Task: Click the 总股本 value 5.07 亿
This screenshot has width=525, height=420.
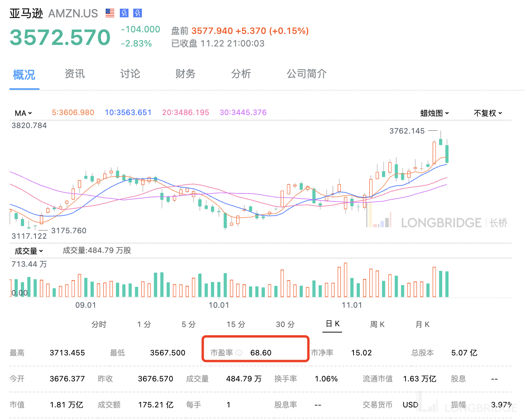Action: pyautogui.click(x=464, y=353)
